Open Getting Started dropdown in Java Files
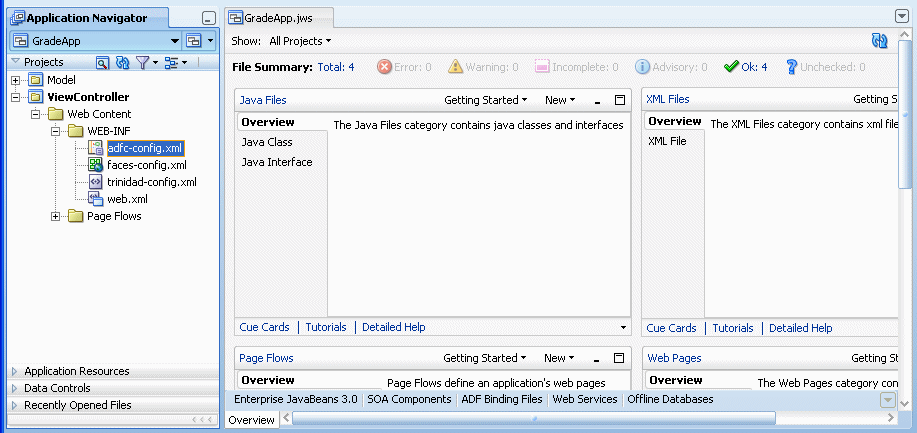The height and width of the screenshot is (433, 917). [x=485, y=100]
